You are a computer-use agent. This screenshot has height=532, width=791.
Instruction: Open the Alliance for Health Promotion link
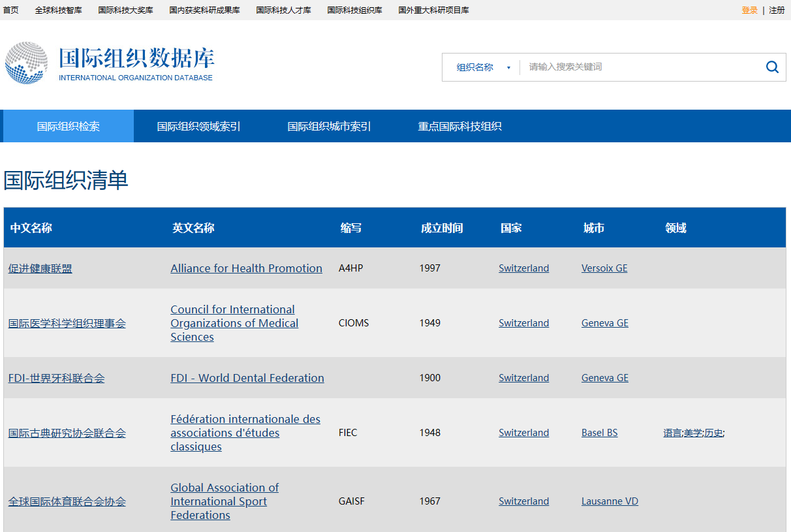tap(246, 268)
